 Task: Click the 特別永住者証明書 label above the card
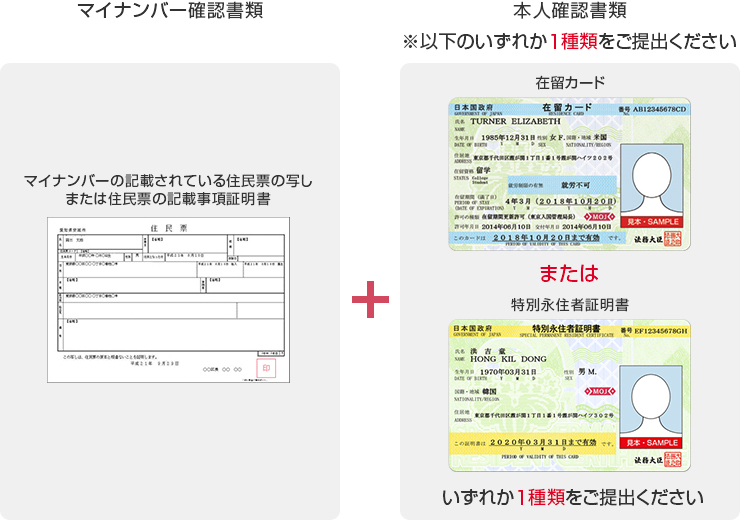pyautogui.click(x=570, y=305)
